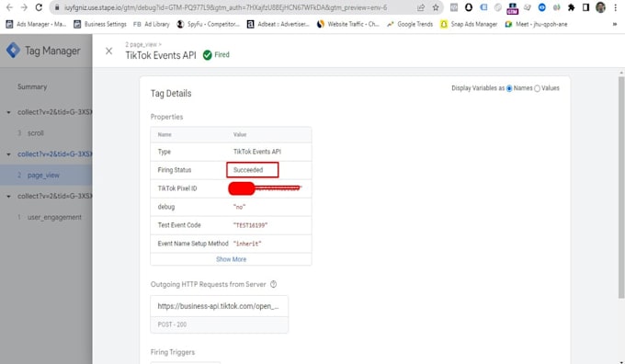Open help icon beside Outgoing HTTP Requests
This screenshot has width=625, height=364.
(x=274, y=284)
